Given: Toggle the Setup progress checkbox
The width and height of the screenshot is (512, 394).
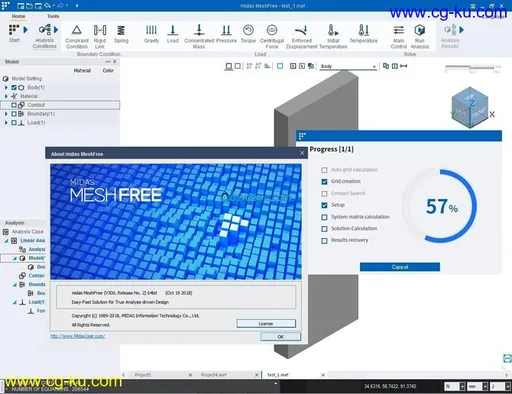Looking at the screenshot, I should (324, 205).
